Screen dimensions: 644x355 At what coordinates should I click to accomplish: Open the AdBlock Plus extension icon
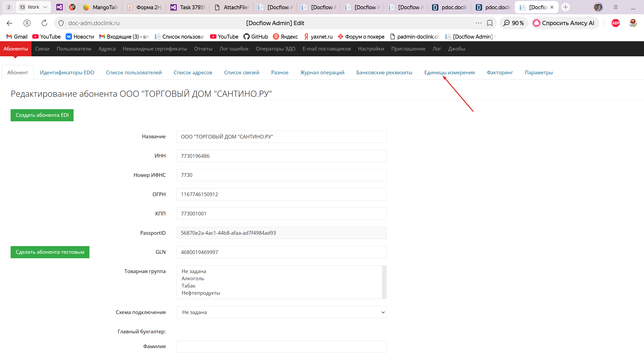coord(615,23)
